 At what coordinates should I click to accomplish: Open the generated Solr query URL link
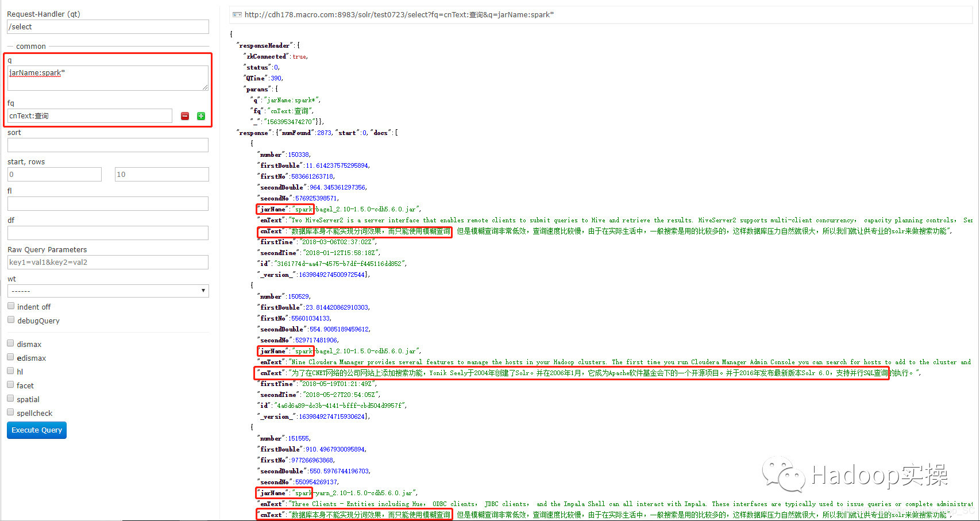click(399, 15)
